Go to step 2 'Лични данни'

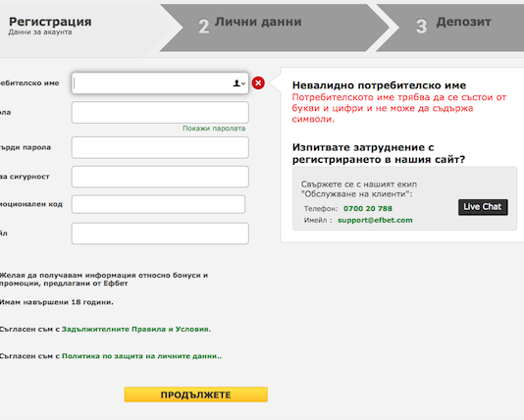coord(258,22)
